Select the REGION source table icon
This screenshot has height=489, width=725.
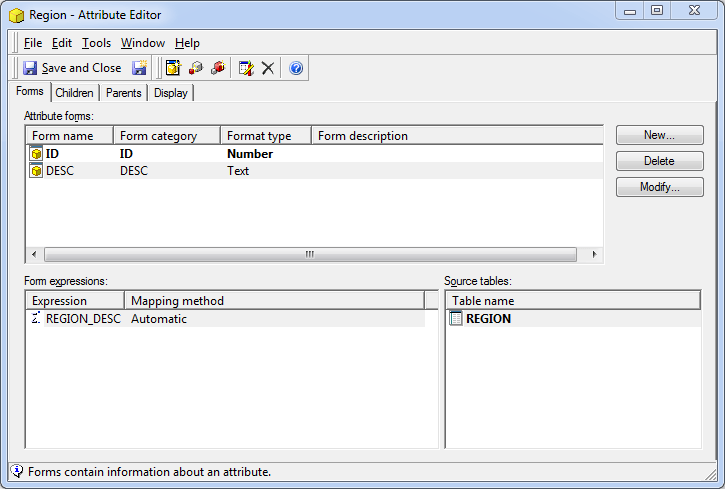[x=457, y=319]
